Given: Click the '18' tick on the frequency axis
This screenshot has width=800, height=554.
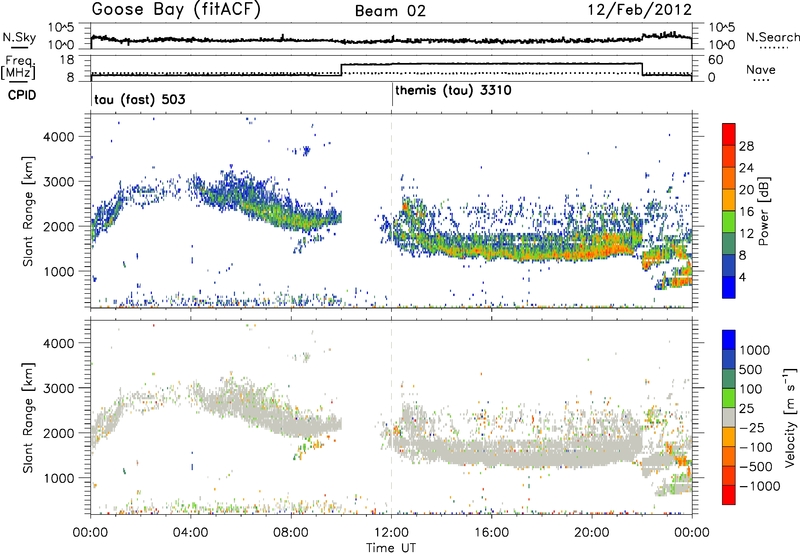Looking at the screenshot, I should pos(67,60).
